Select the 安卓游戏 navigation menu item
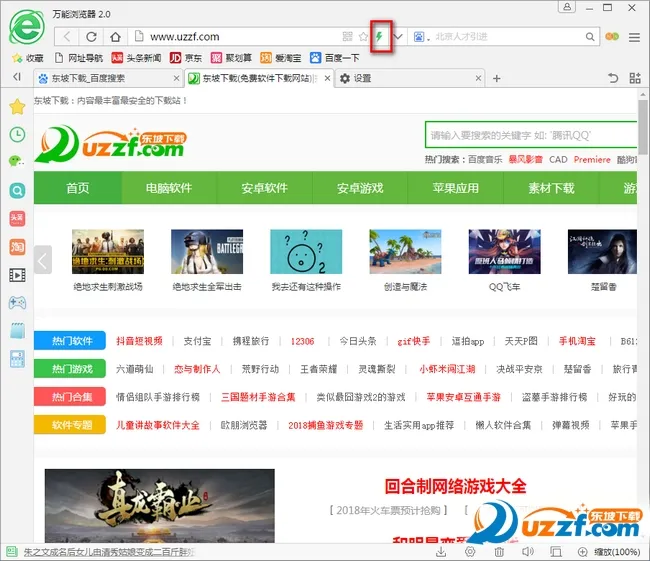The image size is (650, 561). [x=360, y=188]
